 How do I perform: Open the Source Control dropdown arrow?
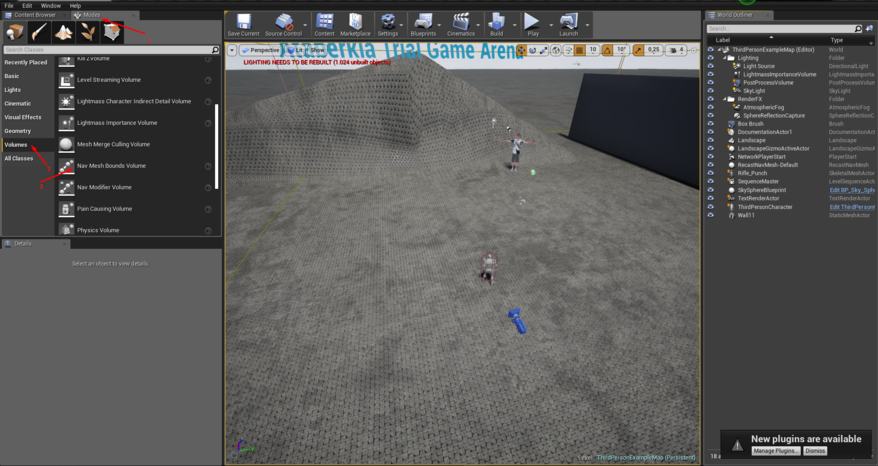(x=305, y=25)
